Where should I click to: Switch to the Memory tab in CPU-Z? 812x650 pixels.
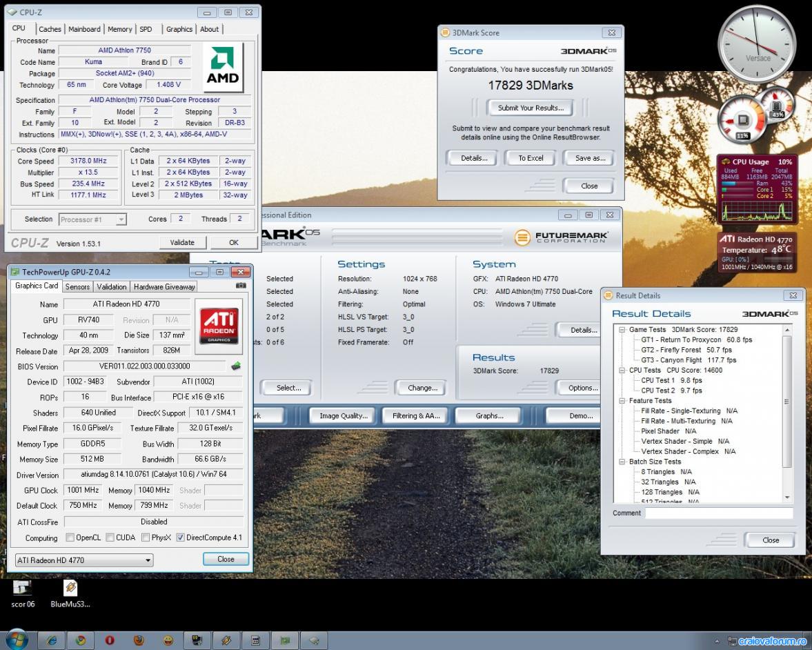point(119,30)
